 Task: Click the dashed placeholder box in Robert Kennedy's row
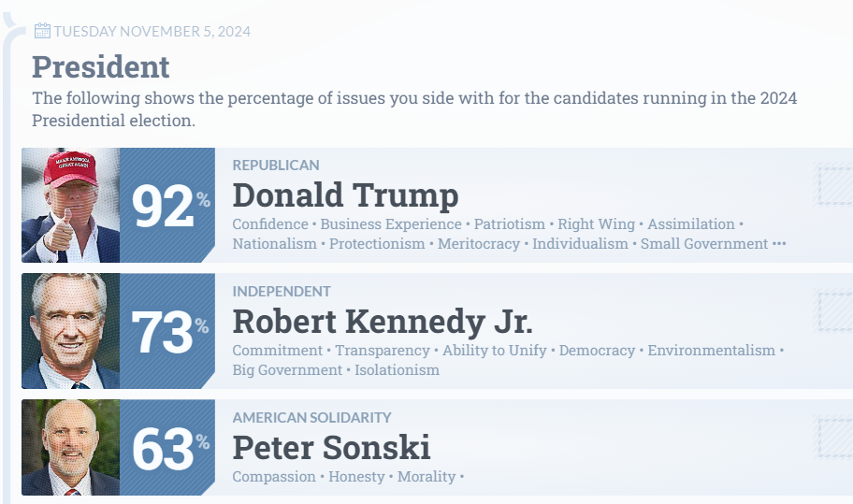[834, 311]
